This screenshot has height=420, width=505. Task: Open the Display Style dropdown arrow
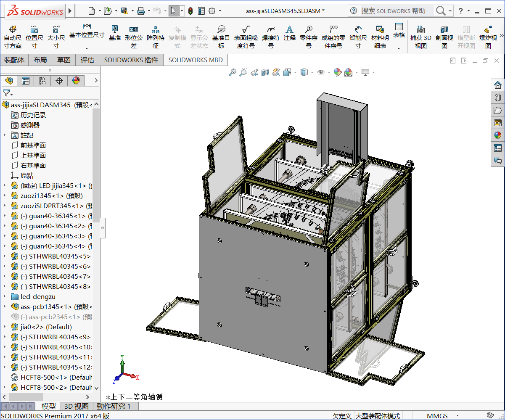(x=312, y=73)
